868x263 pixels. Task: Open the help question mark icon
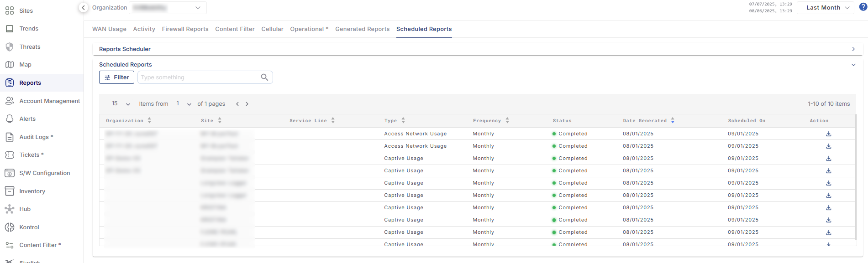pos(863,7)
